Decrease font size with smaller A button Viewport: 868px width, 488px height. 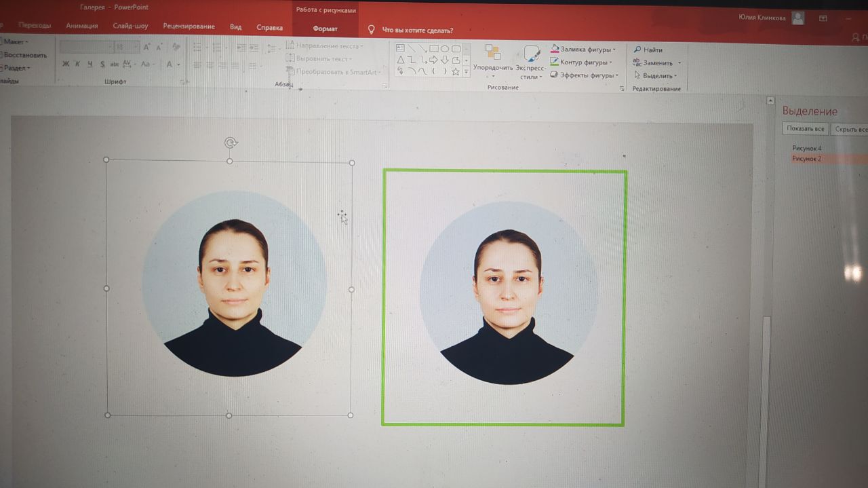click(x=159, y=48)
